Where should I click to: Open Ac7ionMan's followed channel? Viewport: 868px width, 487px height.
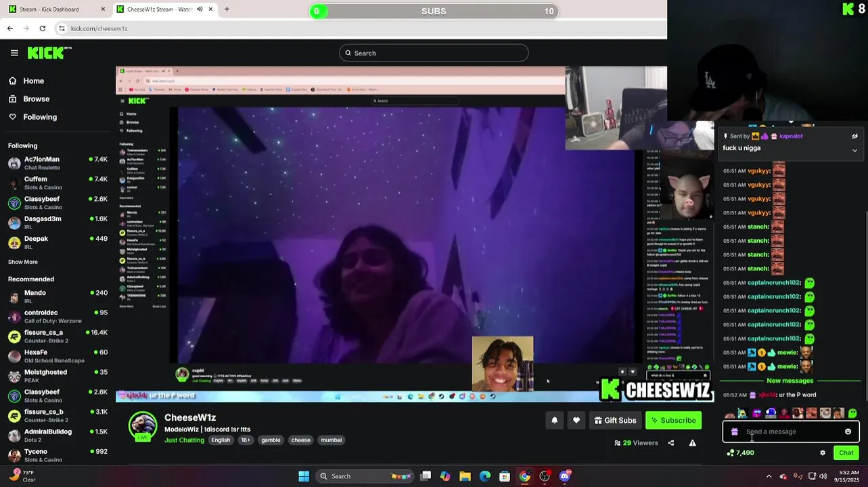pos(58,163)
